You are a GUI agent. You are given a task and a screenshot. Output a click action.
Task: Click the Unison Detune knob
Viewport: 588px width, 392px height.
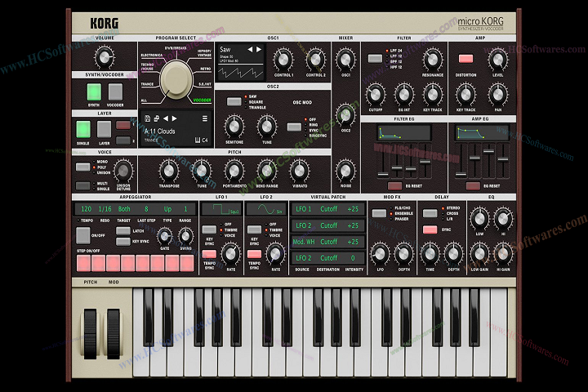coord(123,171)
